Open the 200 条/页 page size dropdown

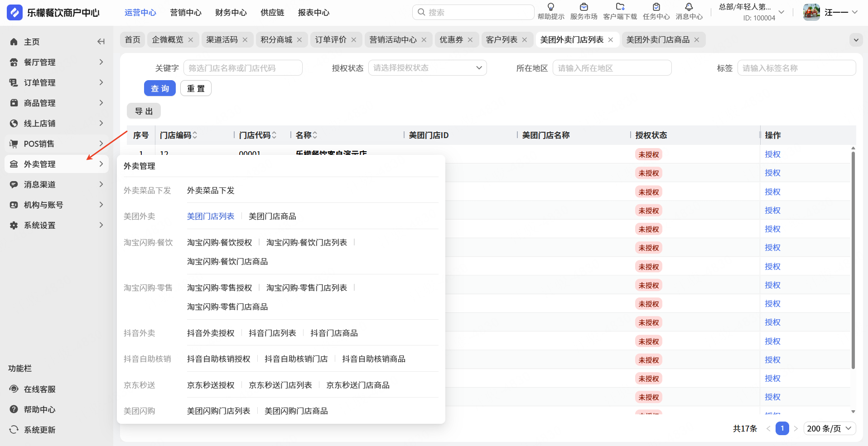point(829,428)
